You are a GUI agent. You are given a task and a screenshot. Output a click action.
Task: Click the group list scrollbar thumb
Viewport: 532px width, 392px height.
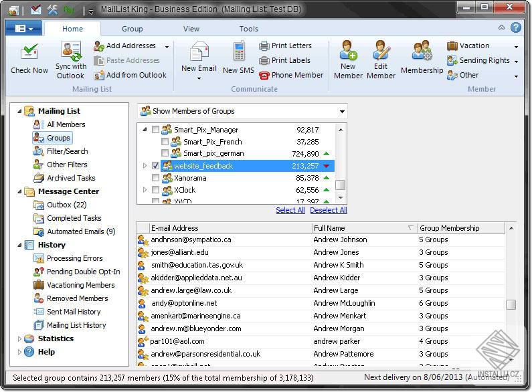click(341, 185)
